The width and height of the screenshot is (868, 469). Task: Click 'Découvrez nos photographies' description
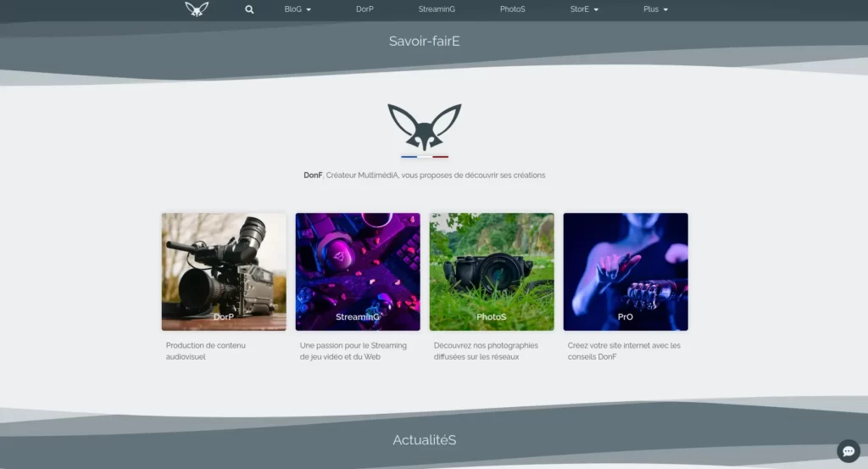coord(486,351)
